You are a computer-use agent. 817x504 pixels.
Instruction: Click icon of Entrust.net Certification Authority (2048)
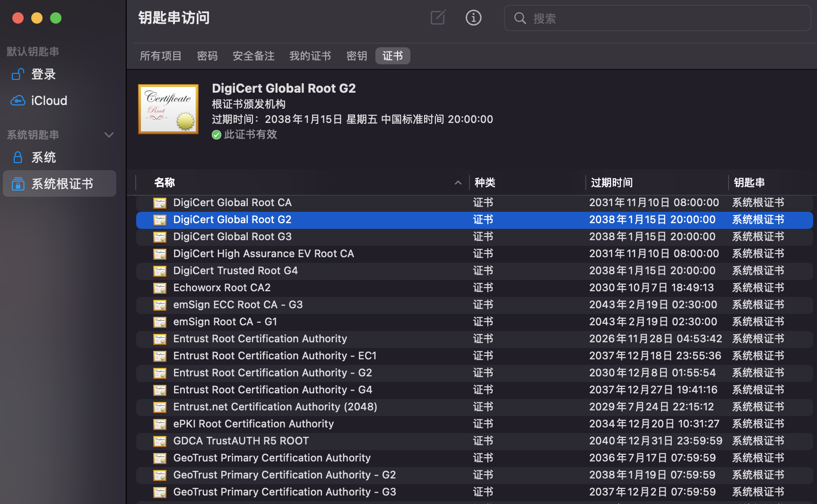[x=160, y=407]
